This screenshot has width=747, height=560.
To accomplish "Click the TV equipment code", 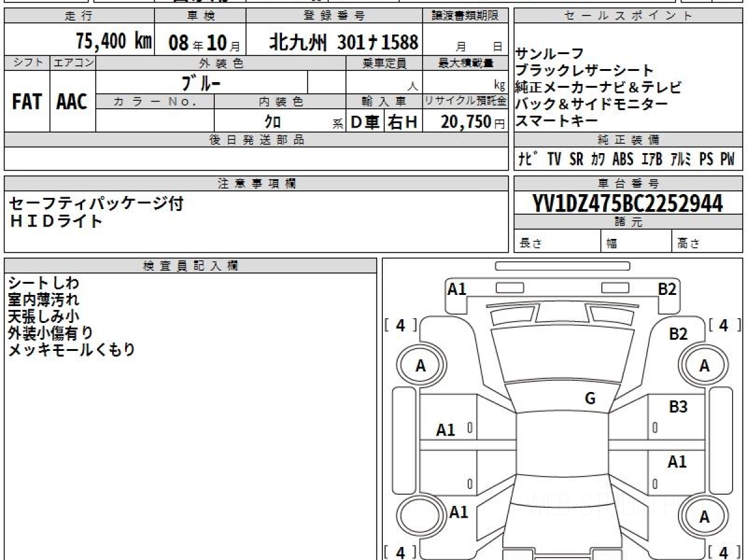I will [x=554, y=159].
